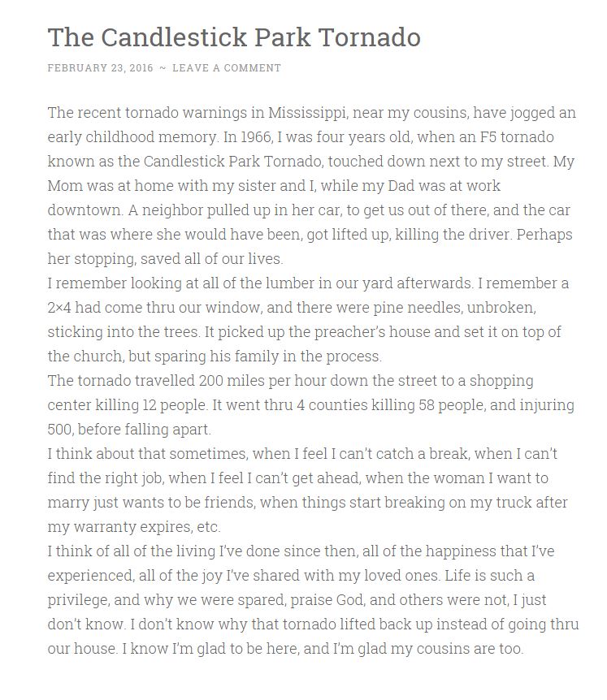Click Candlestick Park Tornado in body paragraph
Viewport: 607px width, 700px height.
point(232,161)
